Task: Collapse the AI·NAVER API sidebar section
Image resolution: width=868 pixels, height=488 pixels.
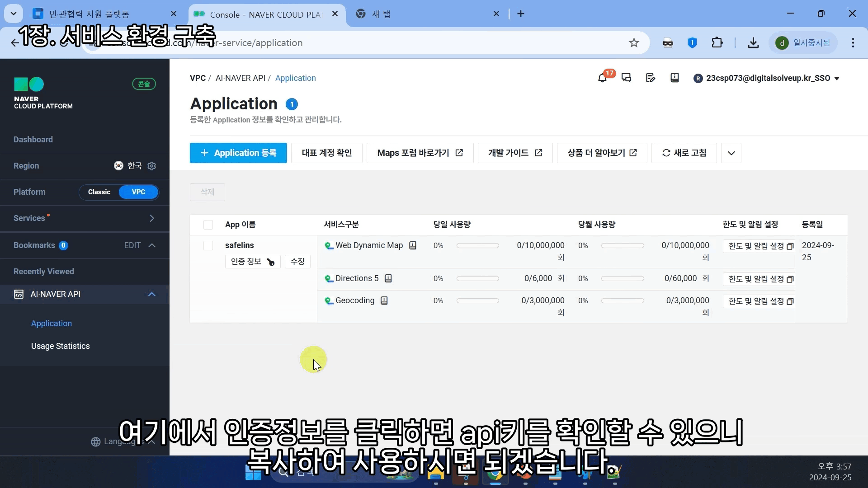Action: (152, 294)
